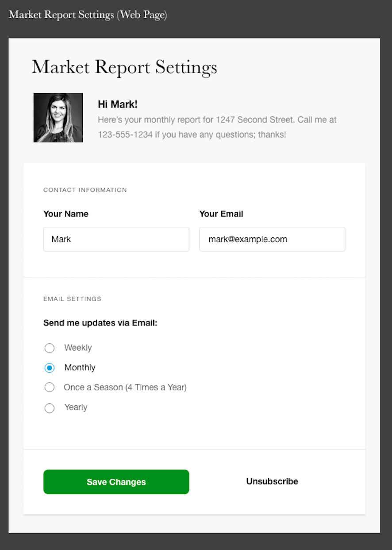This screenshot has height=550, width=392.
Task: Click the '(4 Times a Year)' label text
Action: (156, 387)
